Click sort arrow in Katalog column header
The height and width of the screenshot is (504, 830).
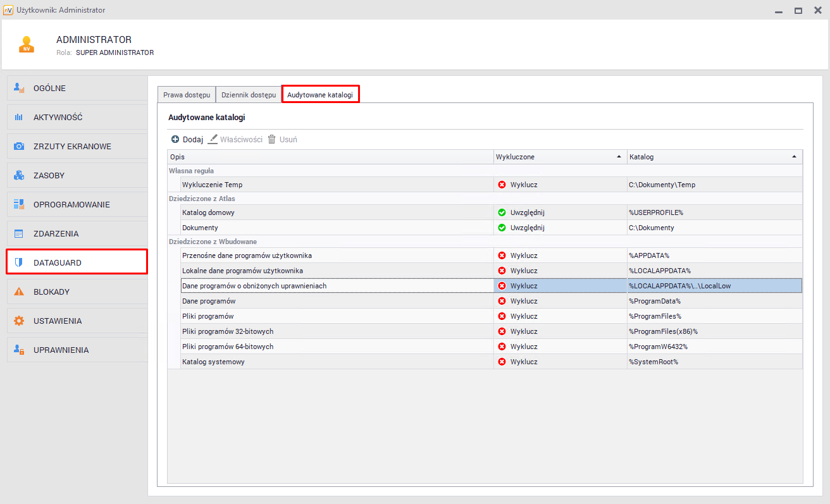[x=794, y=156]
